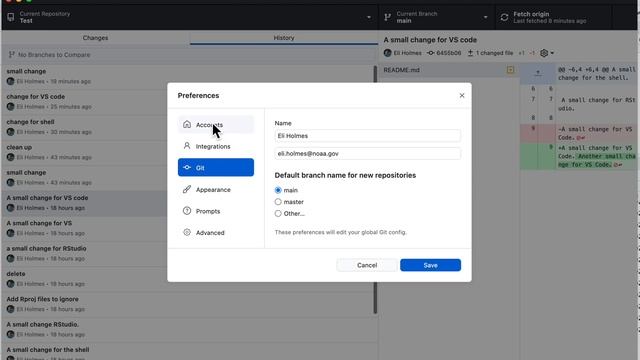Switch to the History tab
The width and height of the screenshot is (640, 360).
[x=284, y=38]
